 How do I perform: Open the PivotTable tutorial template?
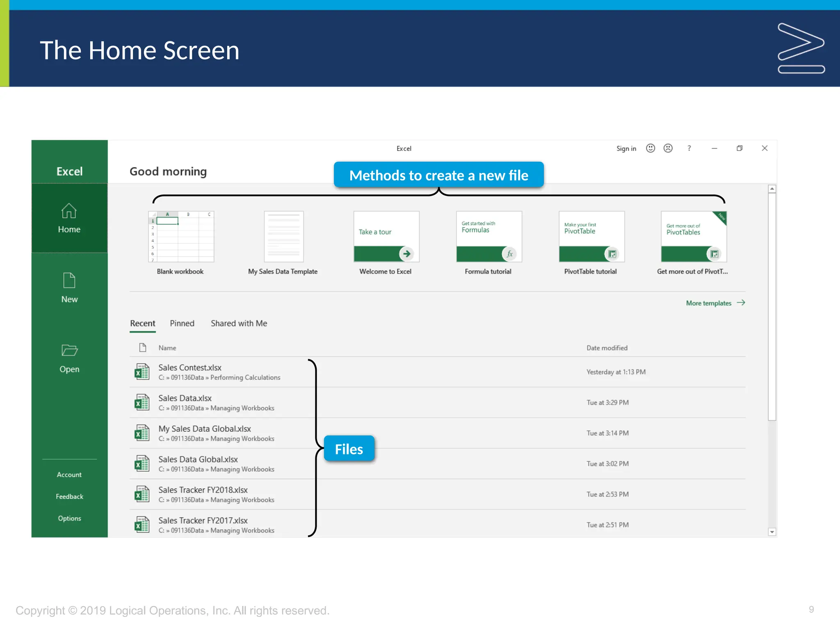[591, 243]
